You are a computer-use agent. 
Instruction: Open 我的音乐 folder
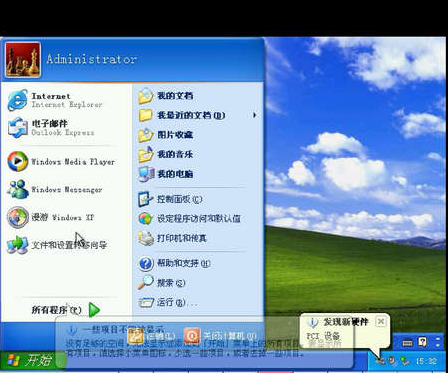(x=198, y=154)
